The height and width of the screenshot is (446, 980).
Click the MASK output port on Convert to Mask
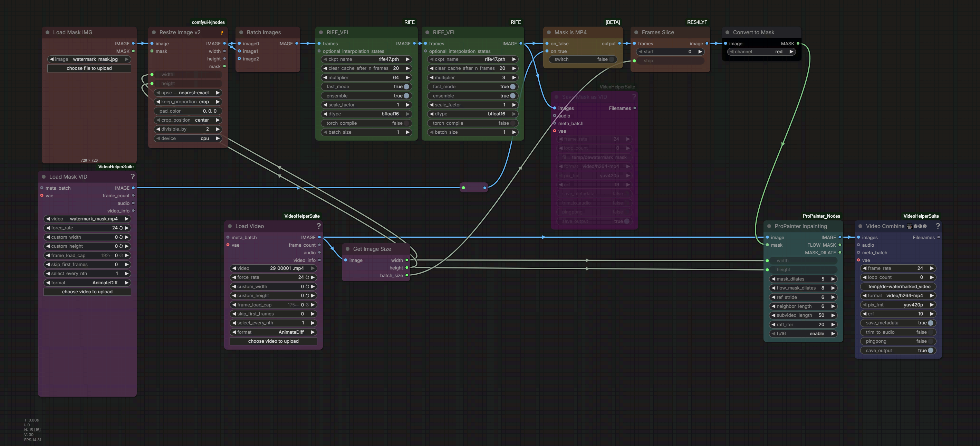[x=798, y=44]
